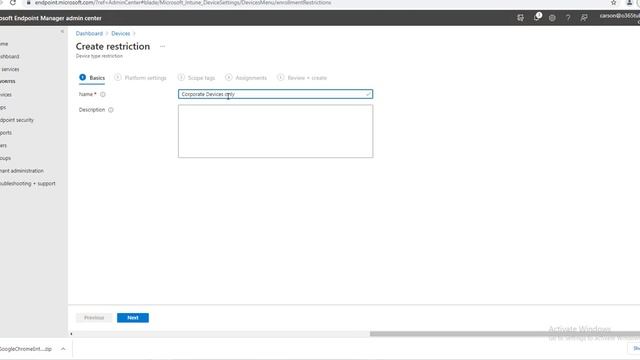Click the horizontal scrollbar thumb
Screen dimensions: 640x360
[x=505, y=334]
